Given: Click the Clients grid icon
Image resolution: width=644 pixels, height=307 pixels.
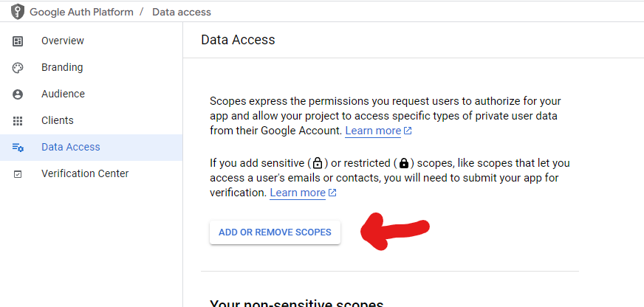Looking at the screenshot, I should 18,121.
